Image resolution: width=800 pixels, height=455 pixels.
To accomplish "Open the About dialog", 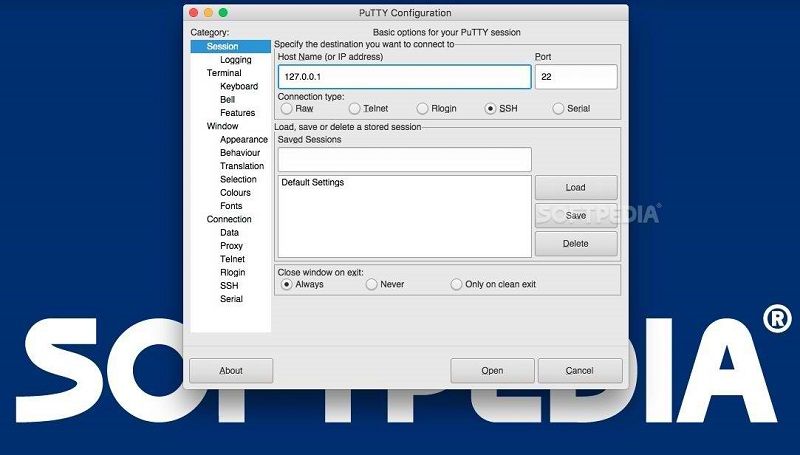I will (231, 370).
